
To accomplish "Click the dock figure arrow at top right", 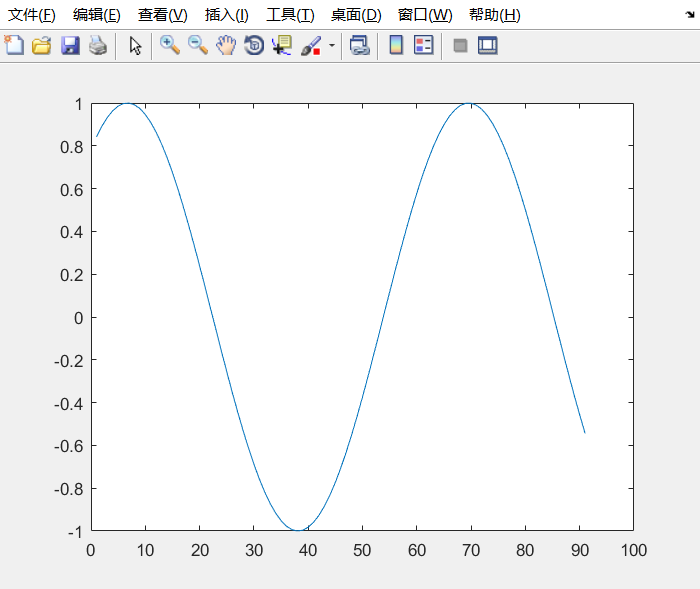I will 690,15.
